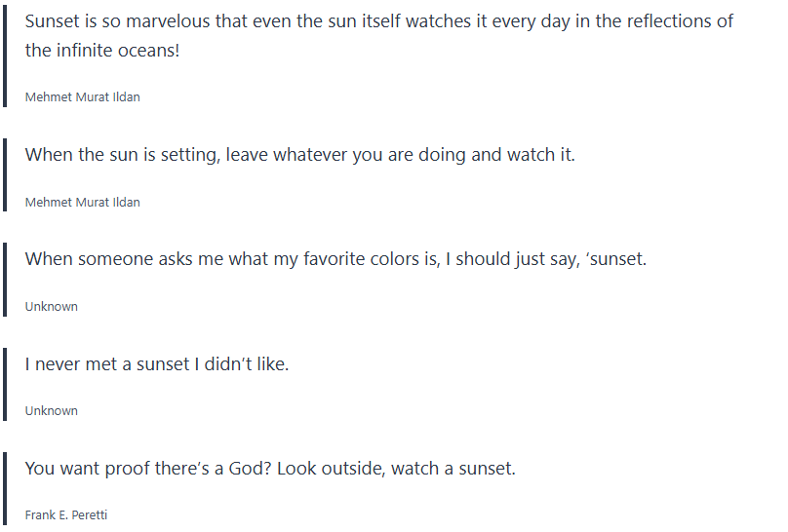Viewport: 788px width, 532px height.
Task: Click the 'You want proof there's a God?' quote
Action: 269,469
